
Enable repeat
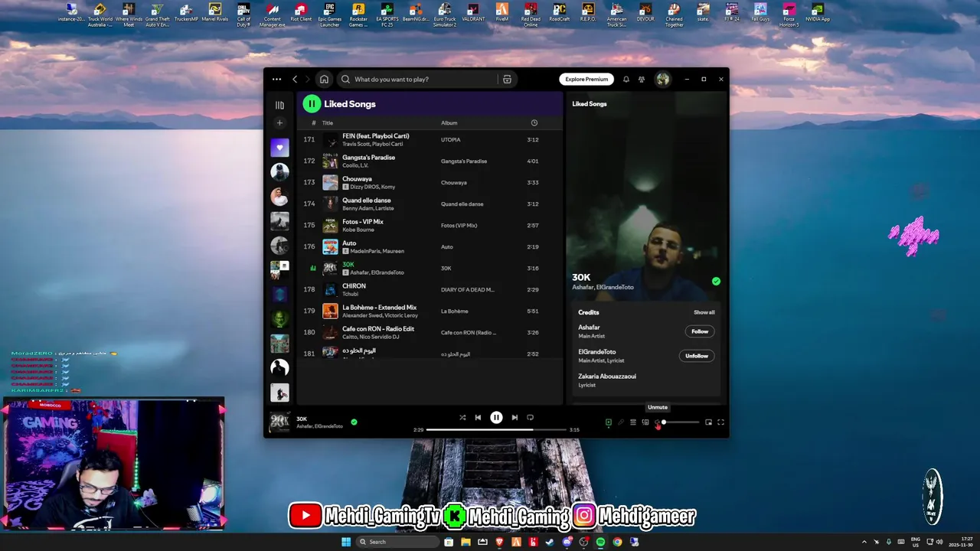tap(530, 418)
